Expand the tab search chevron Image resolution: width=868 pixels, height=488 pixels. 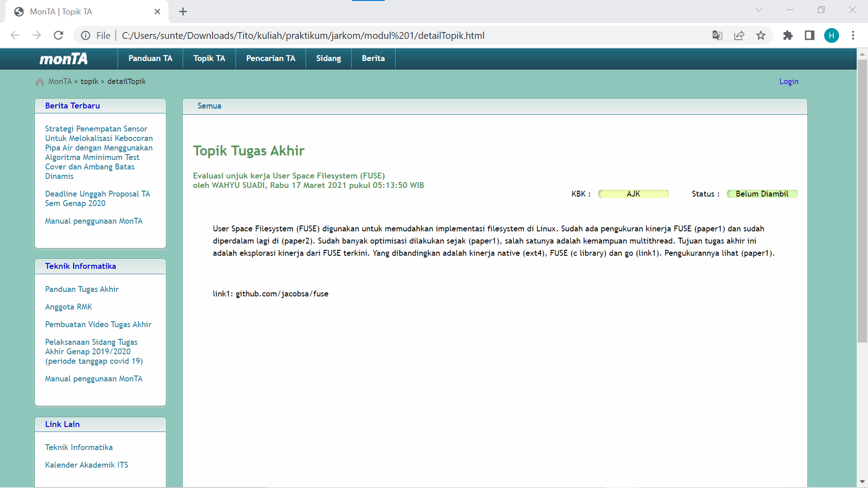(759, 10)
